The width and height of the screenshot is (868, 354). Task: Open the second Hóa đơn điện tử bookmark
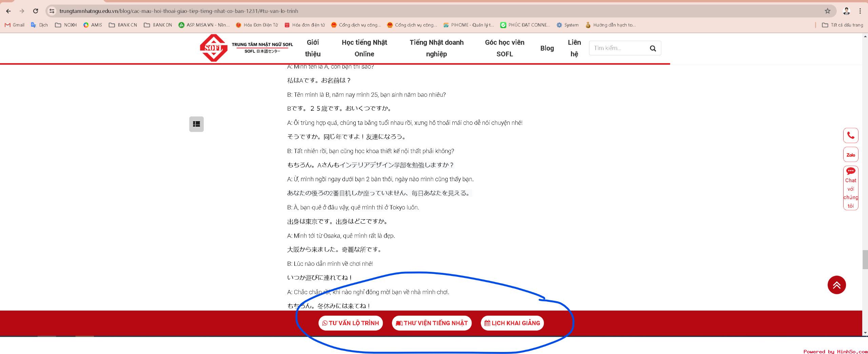coord(304,25)
